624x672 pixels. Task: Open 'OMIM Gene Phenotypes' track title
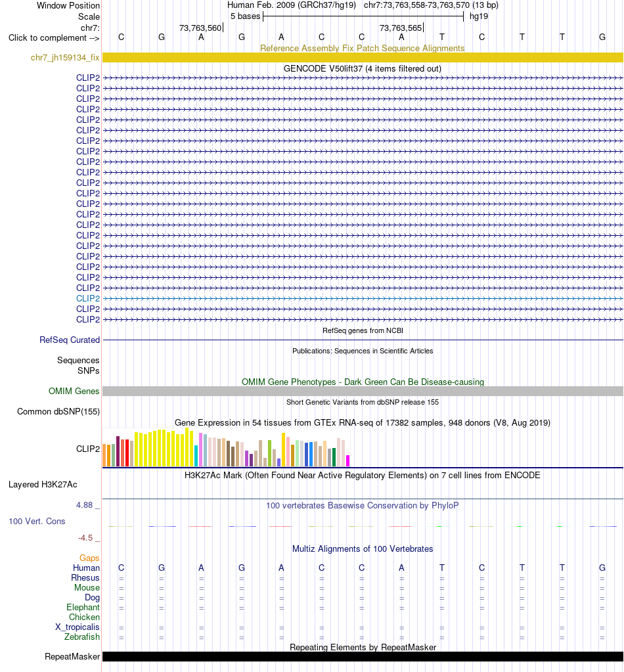point(363,382)
